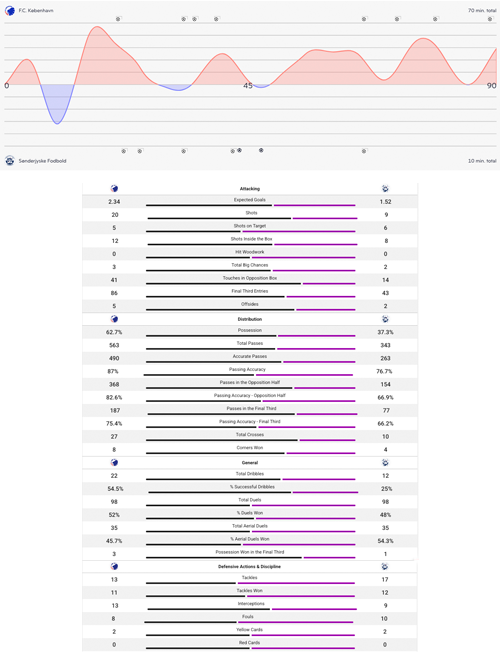Click the Tackles Won value 11
This screenshot has height=654, width=500.
click(114, 592)
